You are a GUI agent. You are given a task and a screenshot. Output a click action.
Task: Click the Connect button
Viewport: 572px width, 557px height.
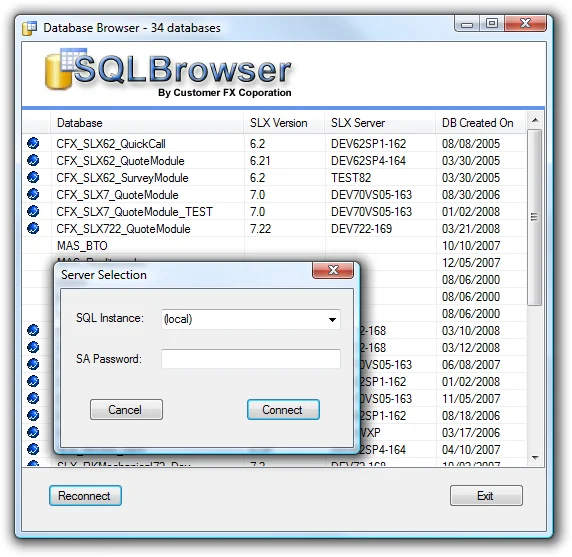pos(283,410)
